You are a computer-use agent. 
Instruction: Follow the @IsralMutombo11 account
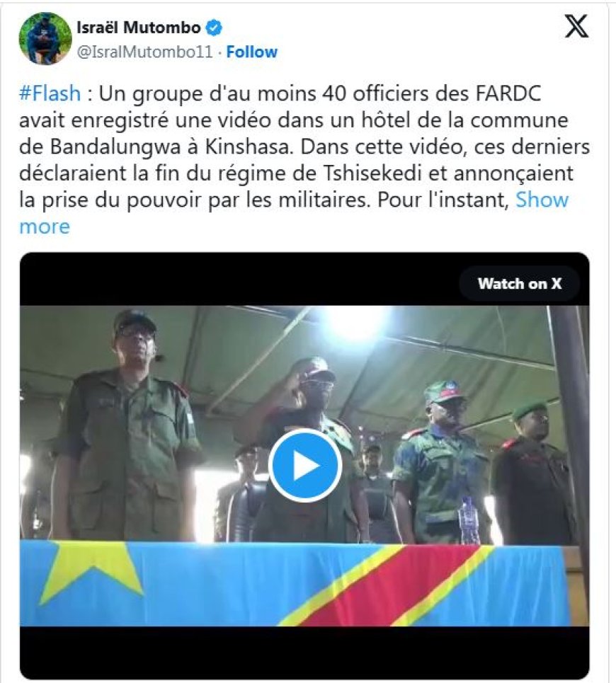click(252, 52)
